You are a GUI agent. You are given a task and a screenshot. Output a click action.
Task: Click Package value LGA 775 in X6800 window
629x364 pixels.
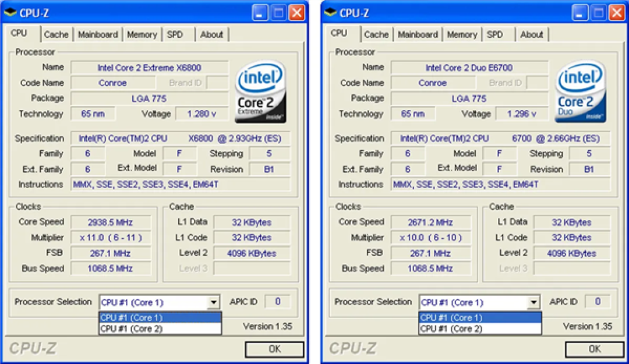(150, 98)
